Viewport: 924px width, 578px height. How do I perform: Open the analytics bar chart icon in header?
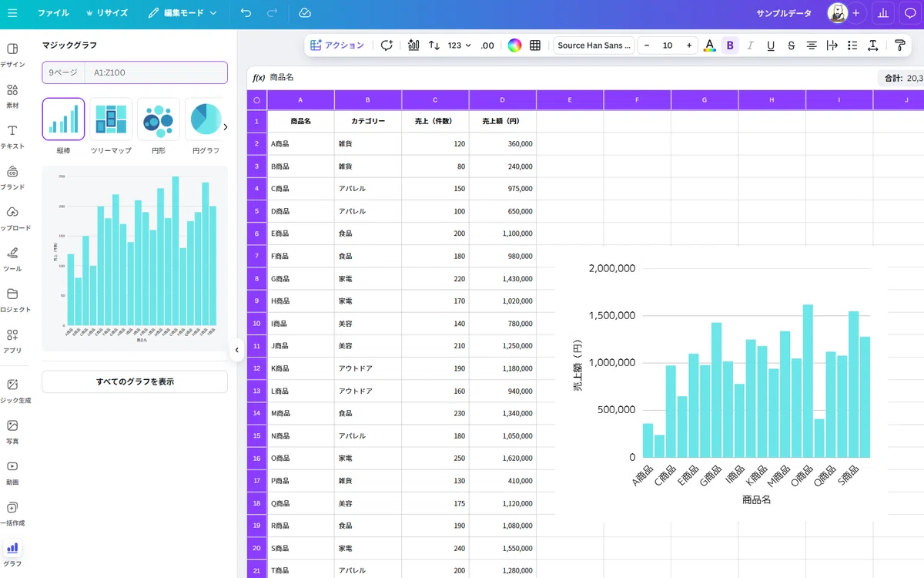[x=882, y=13]
